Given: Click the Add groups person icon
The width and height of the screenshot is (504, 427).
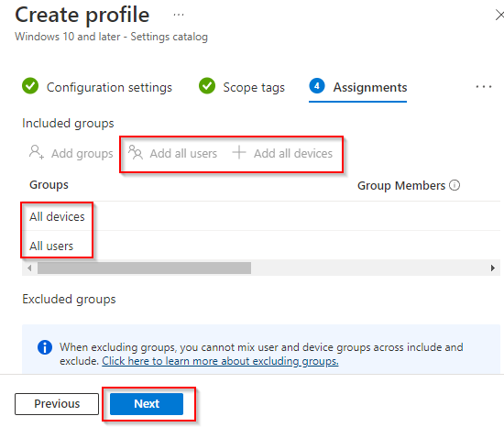Looking at the screenshot, I should [x=37, y=152].
